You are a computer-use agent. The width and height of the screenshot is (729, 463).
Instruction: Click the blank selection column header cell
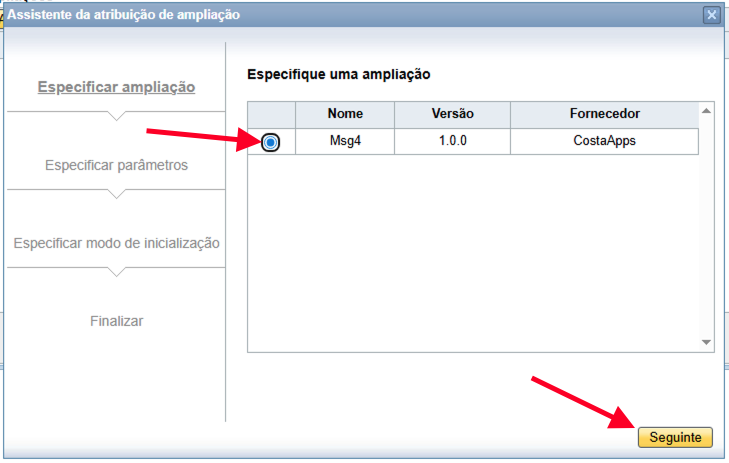coord(271,114)
